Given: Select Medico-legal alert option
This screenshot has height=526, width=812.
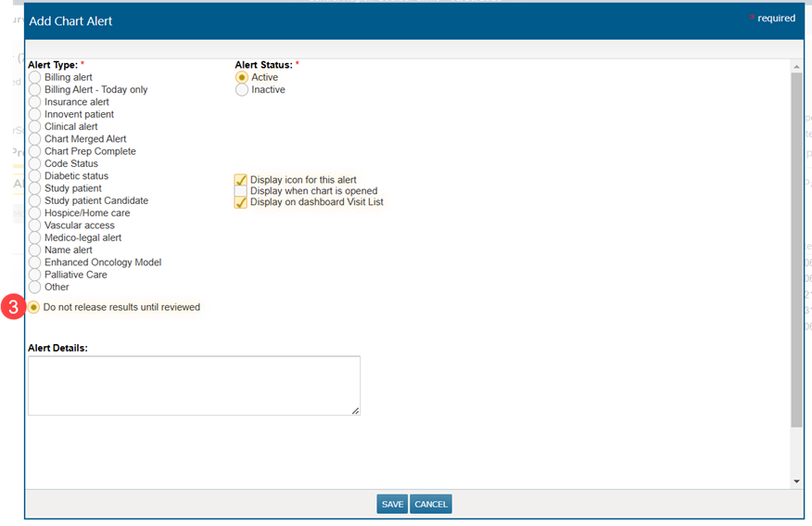Looking at the screenshot, I should pos(35,238).
